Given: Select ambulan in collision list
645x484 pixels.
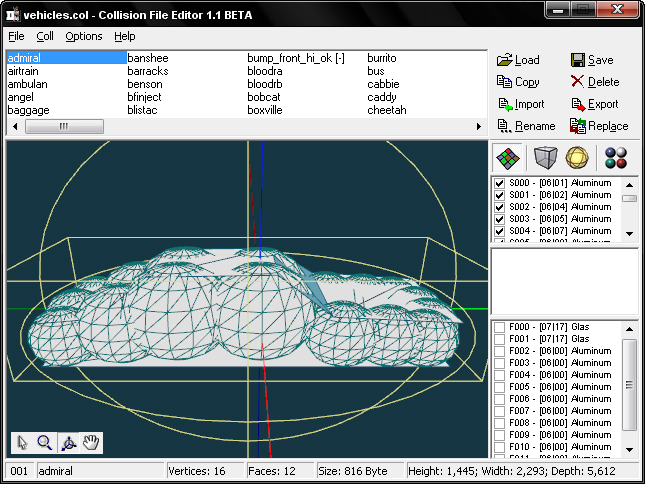Looking at the screenshot, I should [28, 84].
